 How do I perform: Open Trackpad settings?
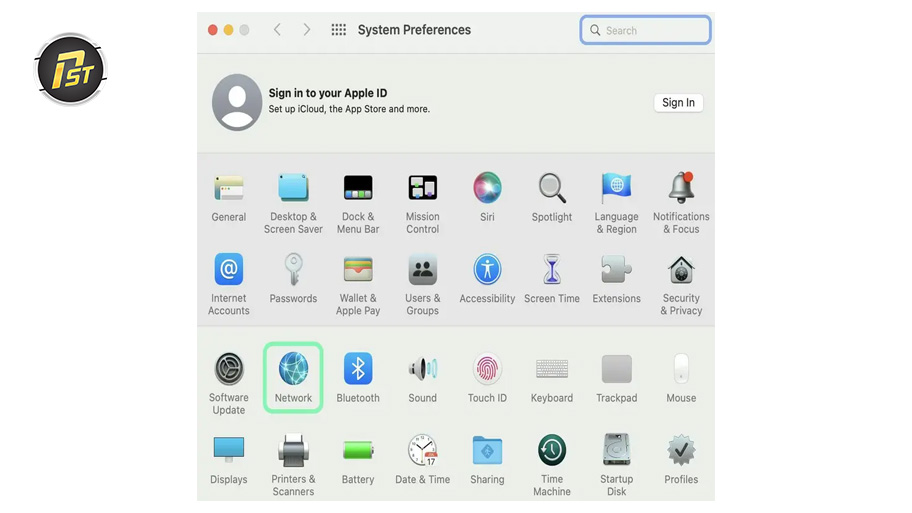(x=617, y=378)
